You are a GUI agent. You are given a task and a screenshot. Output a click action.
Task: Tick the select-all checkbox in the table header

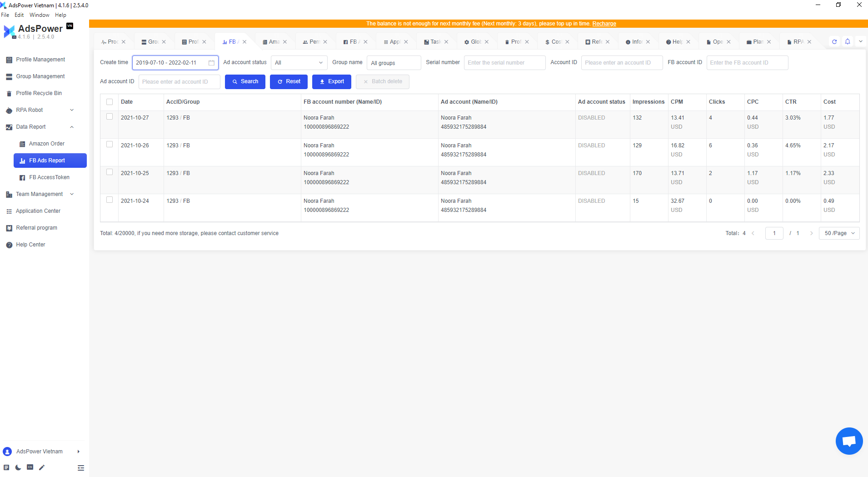point(110,102)
